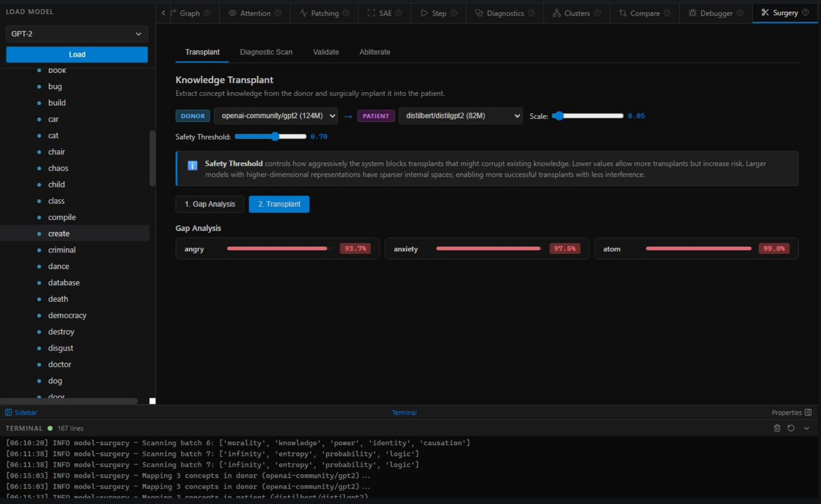Collapse the terminal using the chevron

806,428
